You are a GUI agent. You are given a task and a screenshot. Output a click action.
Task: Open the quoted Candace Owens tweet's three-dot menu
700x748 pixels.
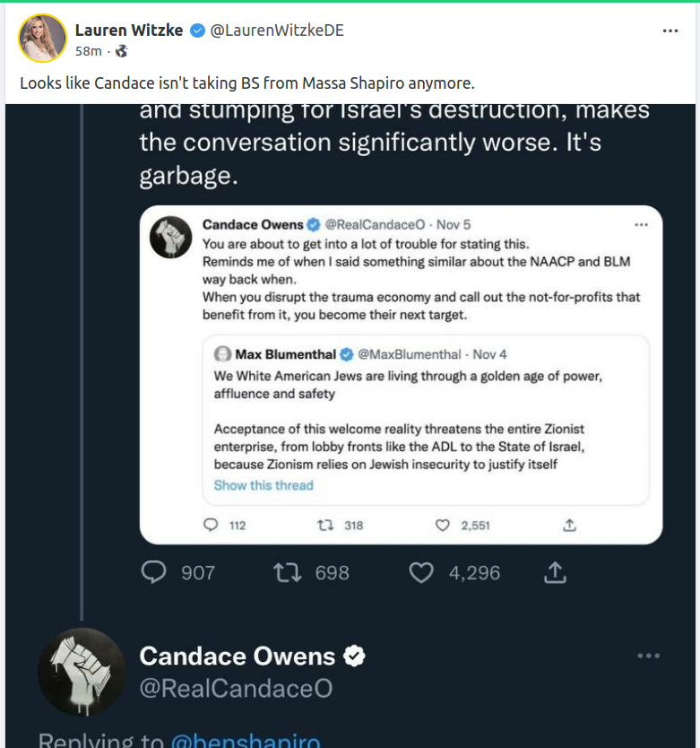pyautogui.click(x=640, y=224)
